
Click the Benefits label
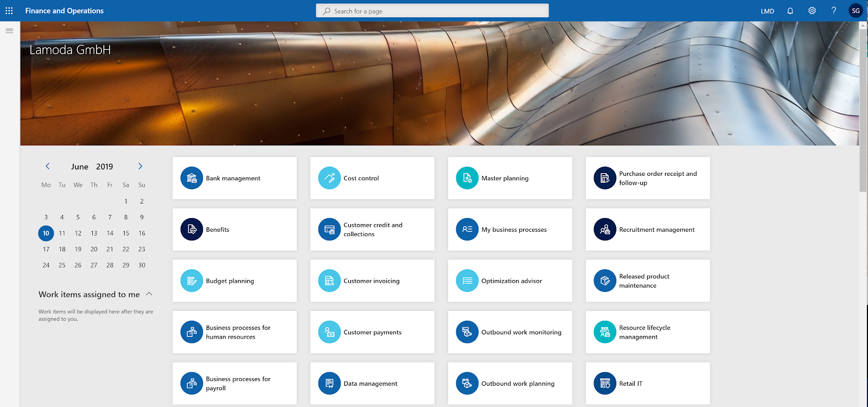pyautogui.click(x=218, y=230)
